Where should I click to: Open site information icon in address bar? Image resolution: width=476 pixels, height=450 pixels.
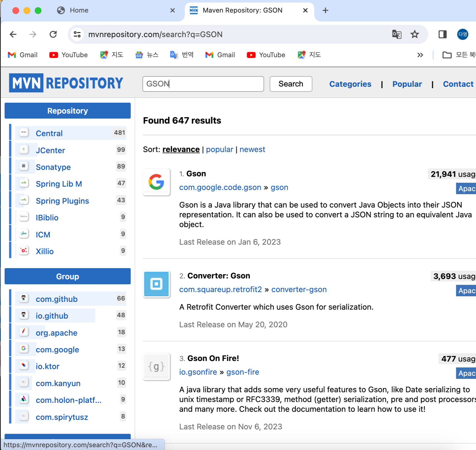(x=77, y=34)
